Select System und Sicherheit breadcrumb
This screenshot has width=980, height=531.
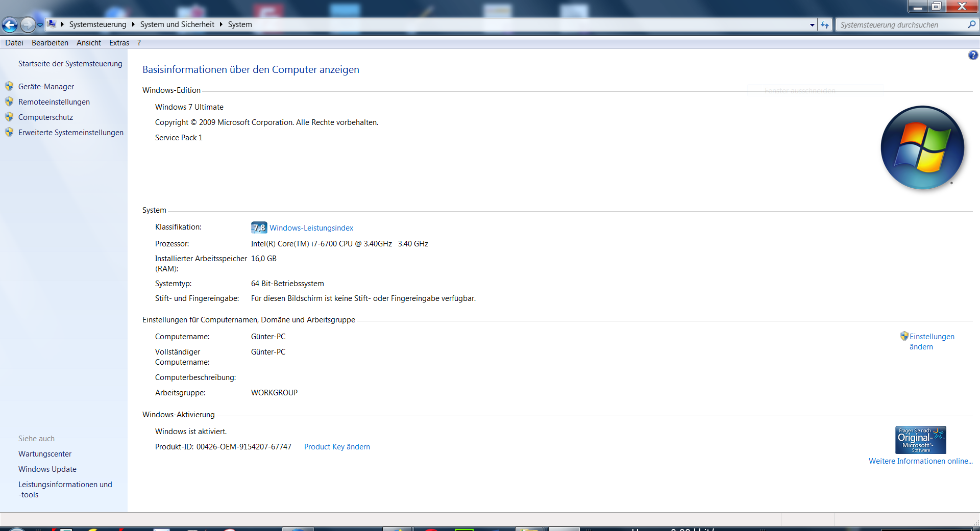177,24
